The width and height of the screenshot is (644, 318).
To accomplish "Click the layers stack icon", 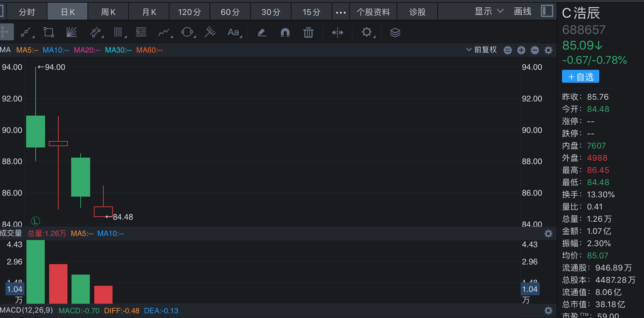I will point(395,33).
